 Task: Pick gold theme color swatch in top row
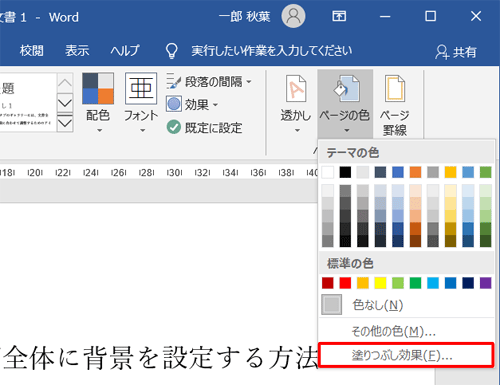(450, 172)
